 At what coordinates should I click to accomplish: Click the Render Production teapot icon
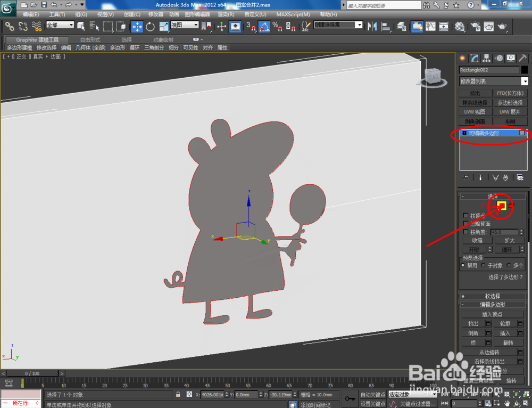[502, 26]
